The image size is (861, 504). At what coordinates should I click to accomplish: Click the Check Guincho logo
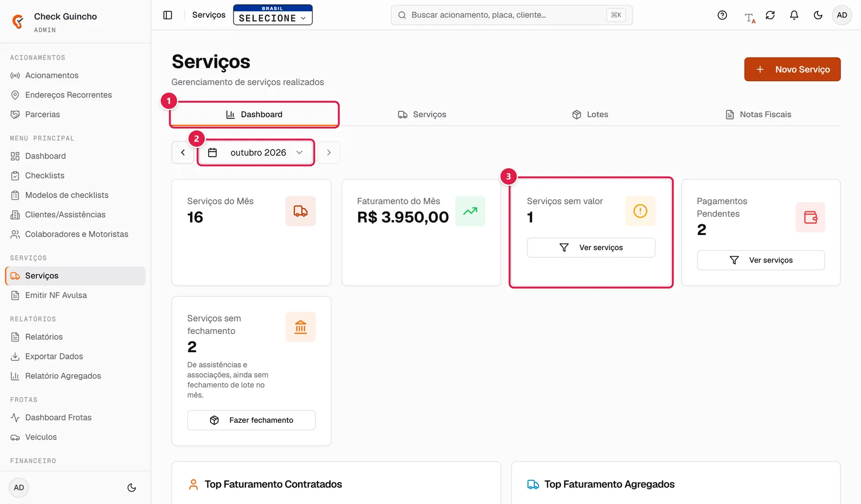pyautogui.click(x=18, y=22)
